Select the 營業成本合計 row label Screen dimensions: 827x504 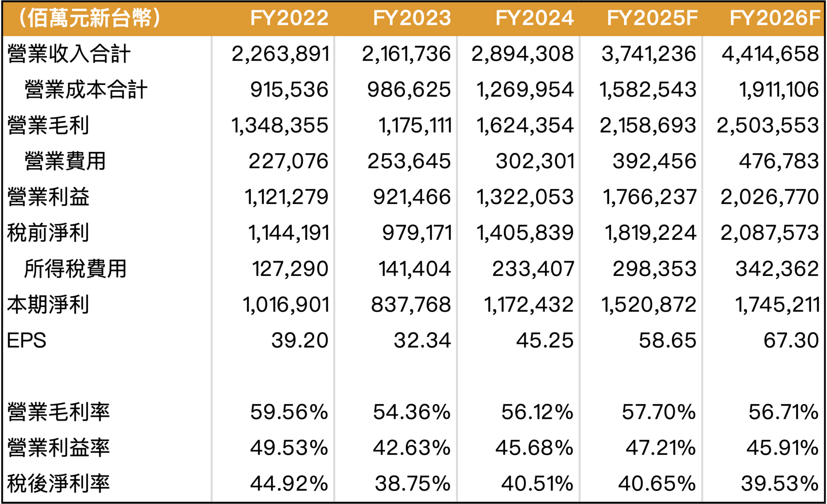[x=86, y=90]
